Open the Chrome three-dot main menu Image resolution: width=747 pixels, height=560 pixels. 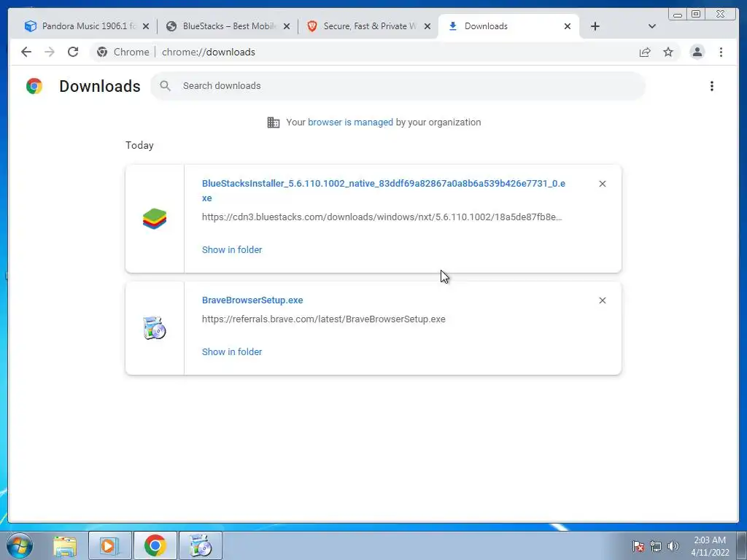[721, 52]
